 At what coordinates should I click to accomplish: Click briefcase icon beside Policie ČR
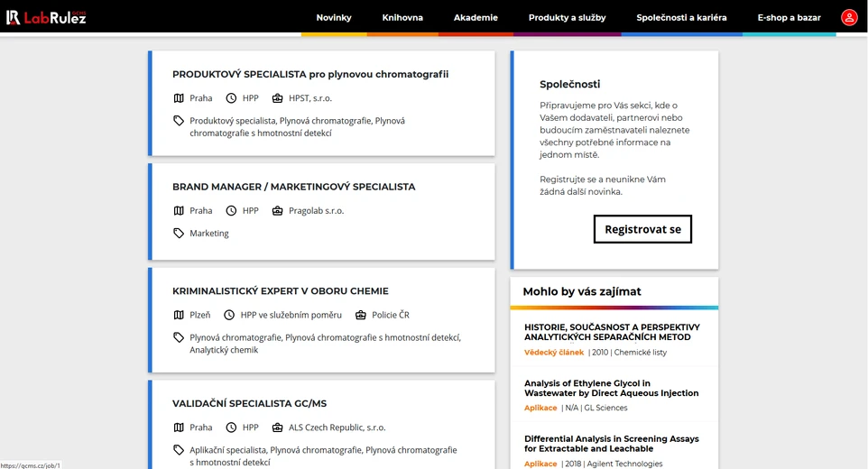[x=360, y=315]
